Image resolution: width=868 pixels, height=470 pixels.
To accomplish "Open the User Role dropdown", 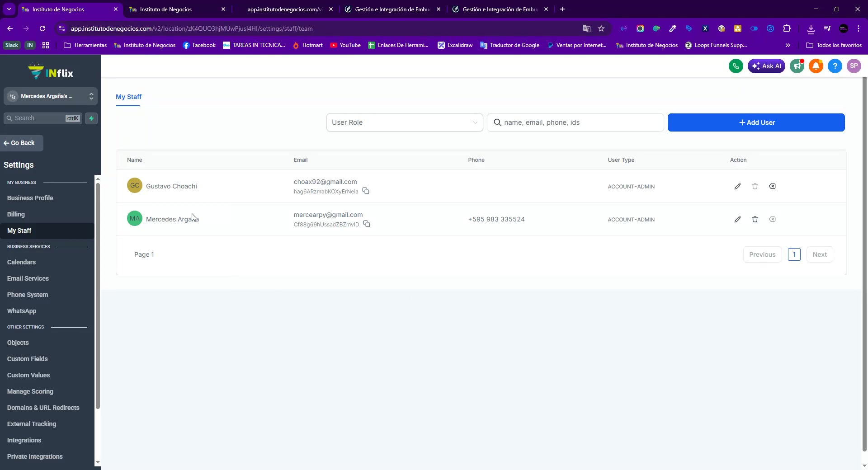I will pos(405,122).
